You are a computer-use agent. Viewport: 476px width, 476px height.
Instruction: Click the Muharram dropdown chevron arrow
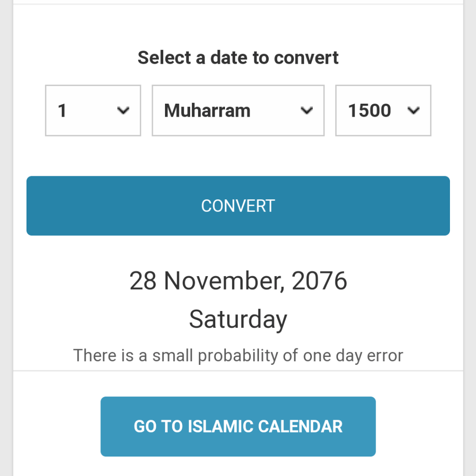click(x=306, y=111)
